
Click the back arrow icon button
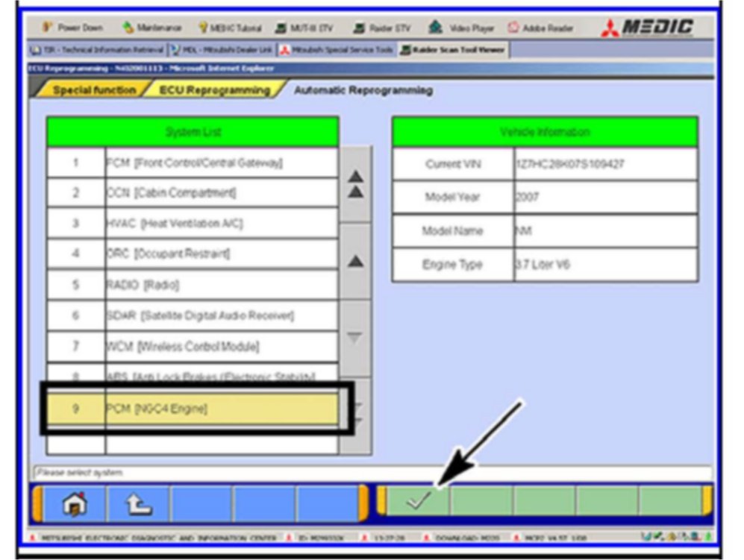[138, 504]
